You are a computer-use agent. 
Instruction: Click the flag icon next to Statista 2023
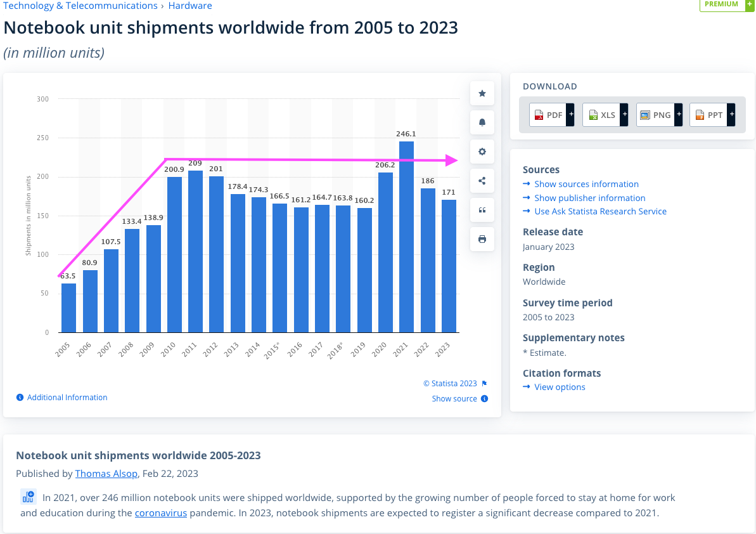point(485,384)
